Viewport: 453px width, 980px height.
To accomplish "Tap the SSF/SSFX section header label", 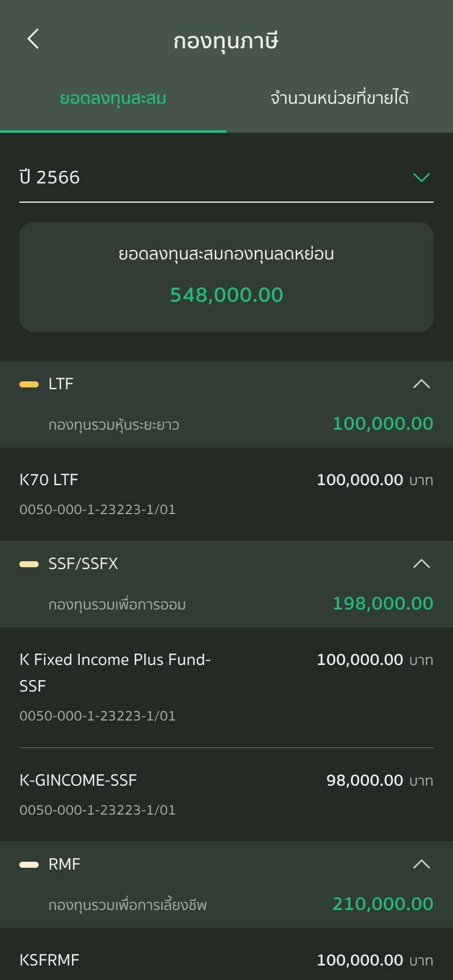I will [x=83, y=564].
